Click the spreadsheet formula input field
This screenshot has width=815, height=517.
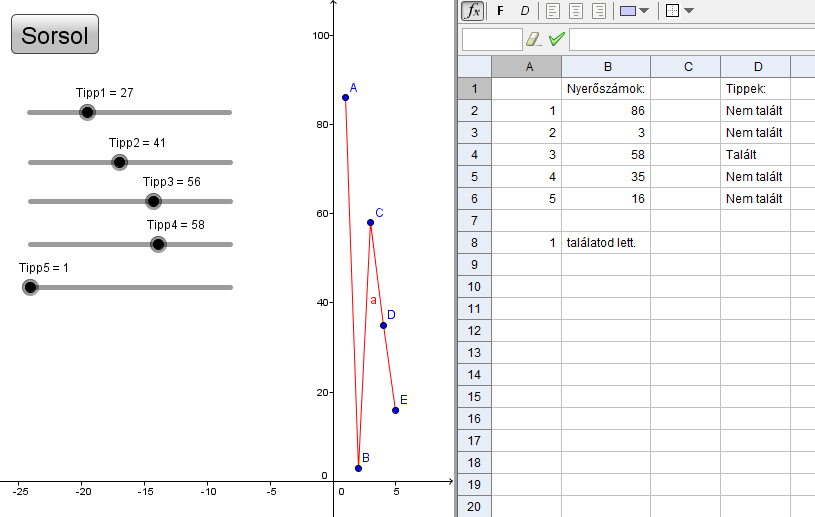(x=690, y=39)
